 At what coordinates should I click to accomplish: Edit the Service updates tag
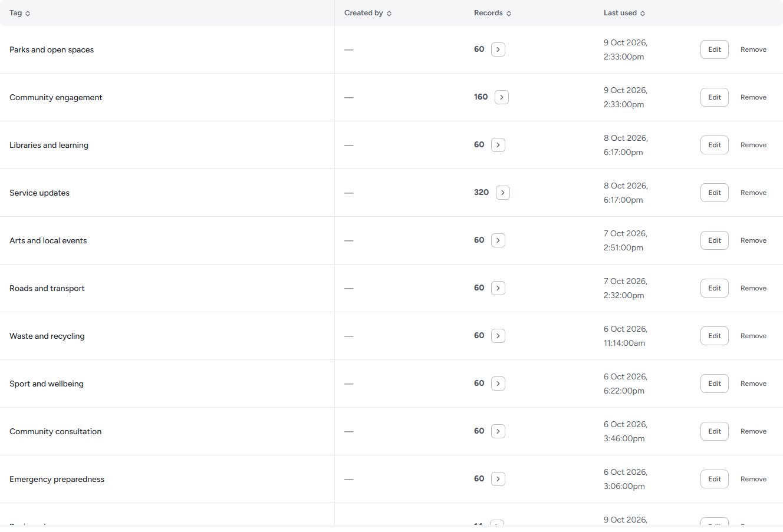(x=715, y=193)
